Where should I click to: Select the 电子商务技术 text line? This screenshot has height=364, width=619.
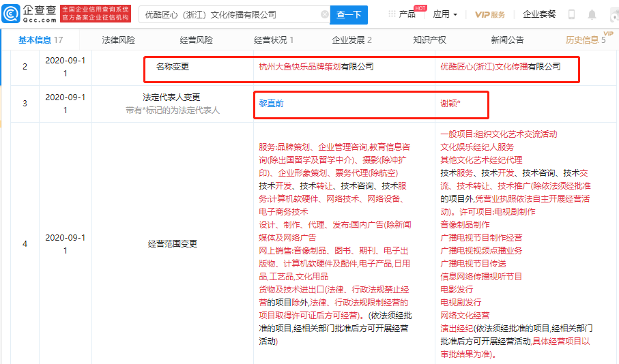click(x=283, y=211)
